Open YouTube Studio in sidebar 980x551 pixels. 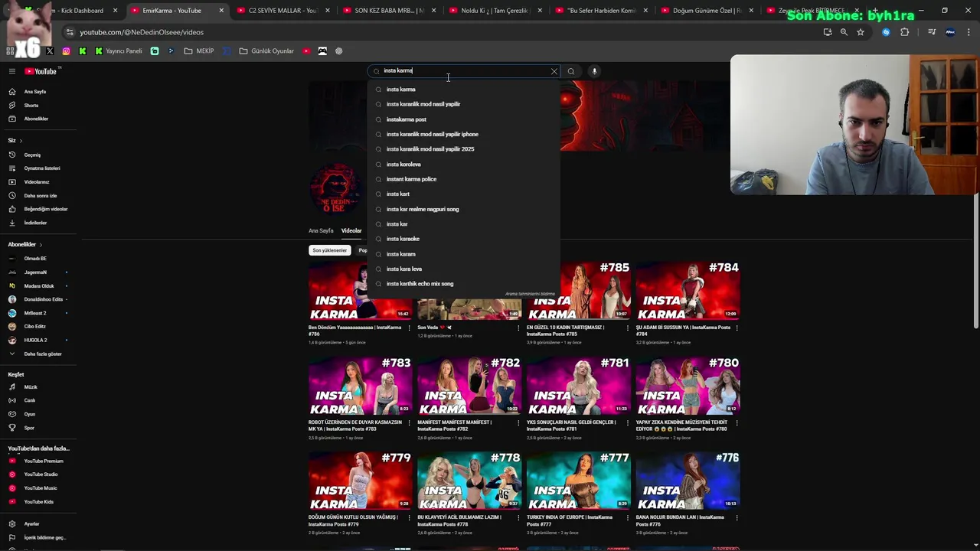pyautogui.click(x=41, y=474)
